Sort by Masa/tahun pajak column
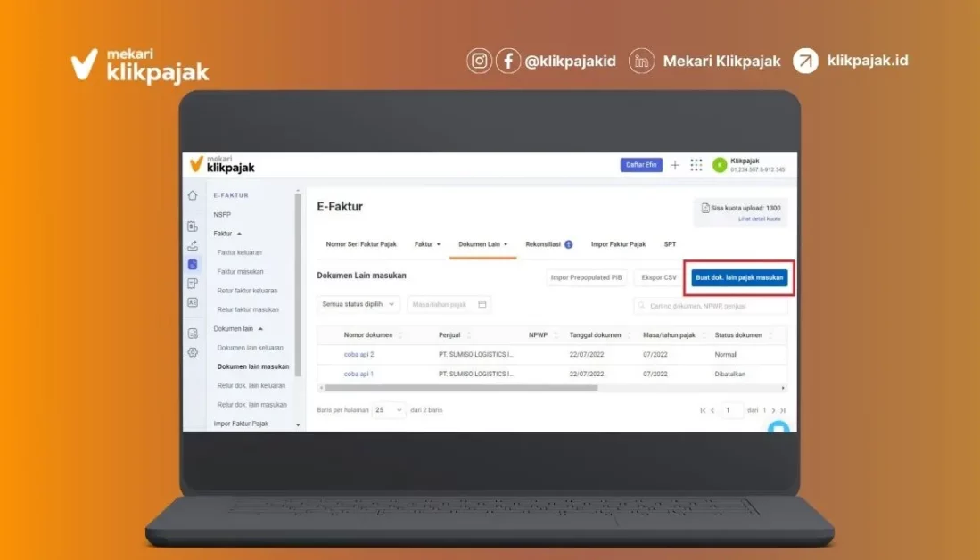The width and height of the screenshot is (980, 560). (x=704, y=335)
